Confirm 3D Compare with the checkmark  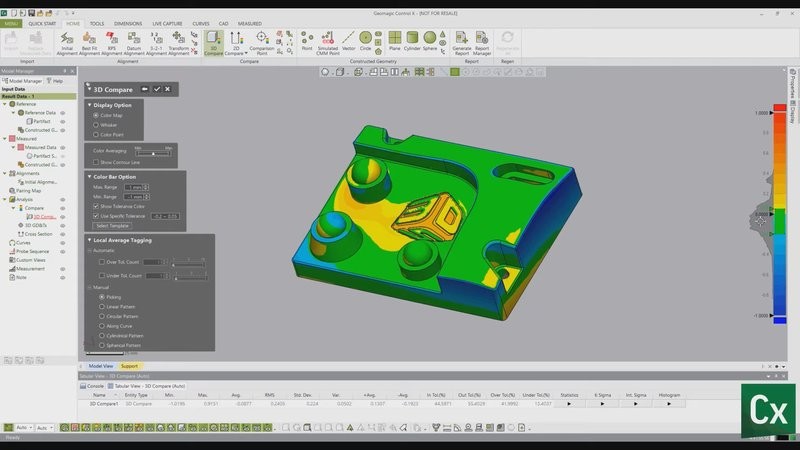(156, 89)
